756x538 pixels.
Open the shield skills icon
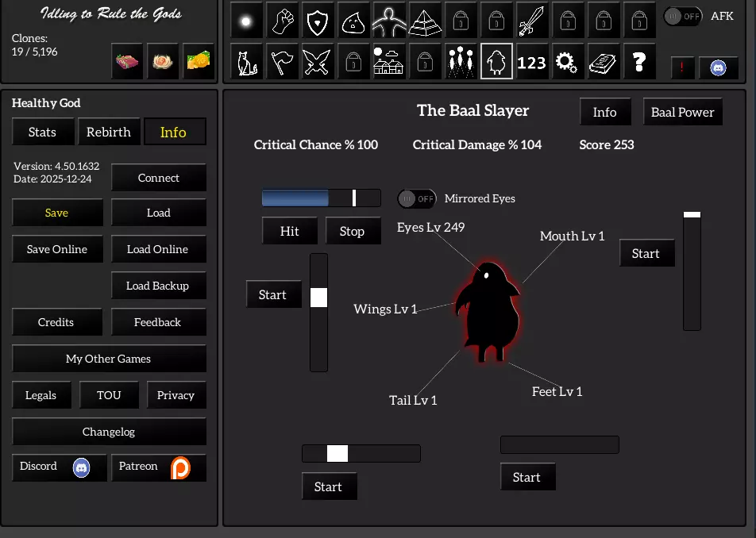(318, 21)
